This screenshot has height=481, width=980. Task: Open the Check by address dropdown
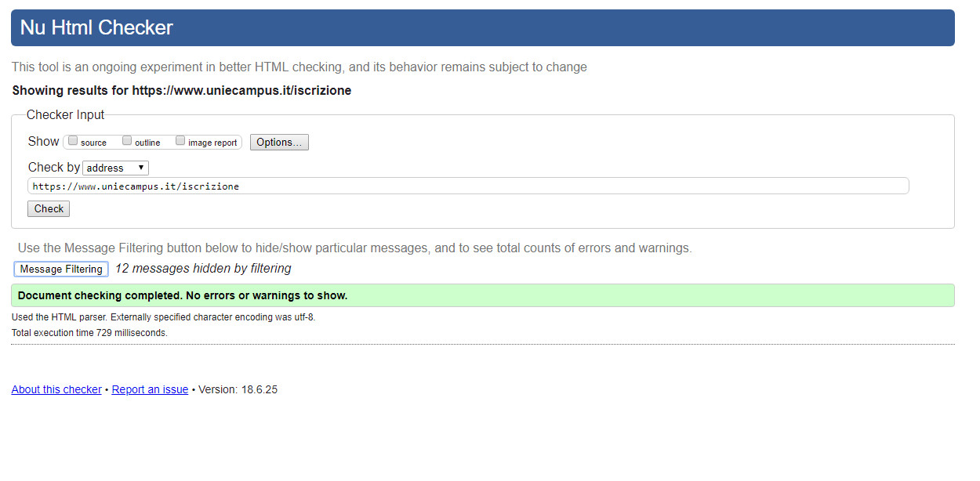(x=115, y=168)
